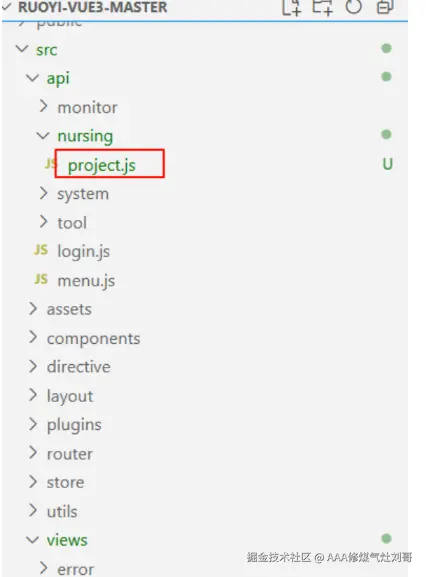Click the JS icon beside login.js
The width and height of the screenshot is (426, 577).
[41, 250]
